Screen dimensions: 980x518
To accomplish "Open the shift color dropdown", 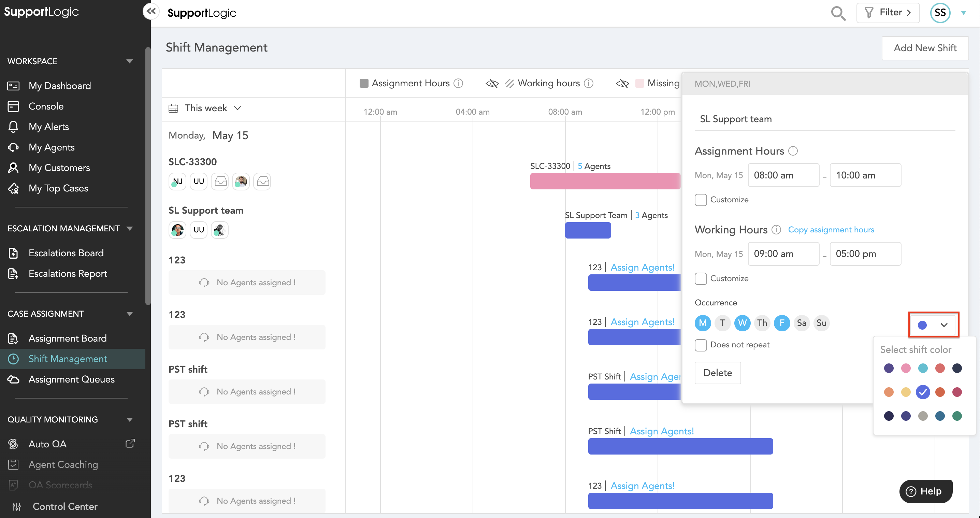I will point(933,325).
